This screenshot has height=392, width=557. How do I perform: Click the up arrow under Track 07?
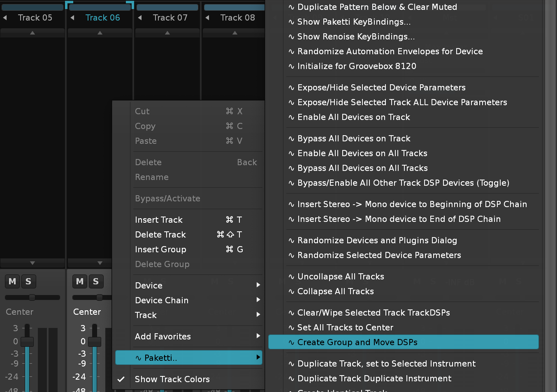tap(167, 33)
